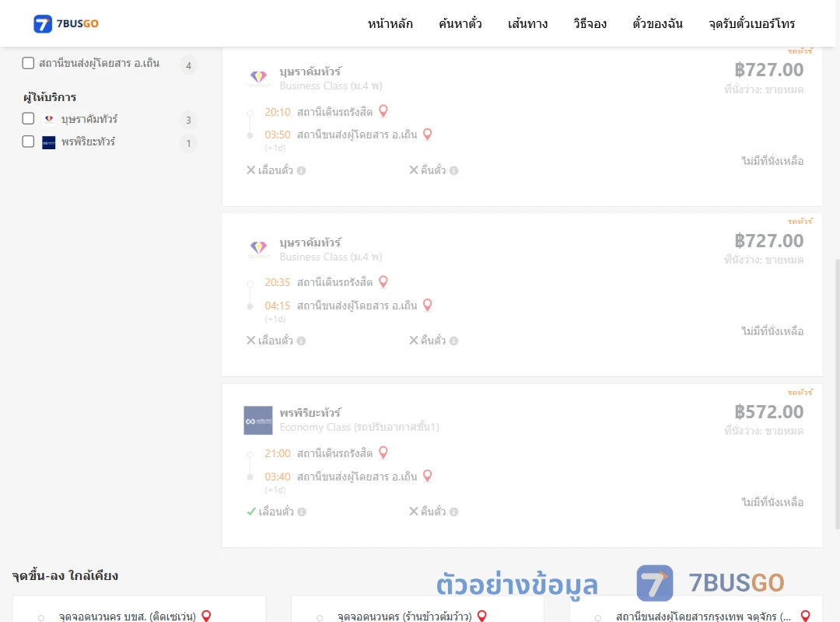Open ตั๋วของฉัน menu item
This screenshot has height=622, width=840.
[657, 23]
